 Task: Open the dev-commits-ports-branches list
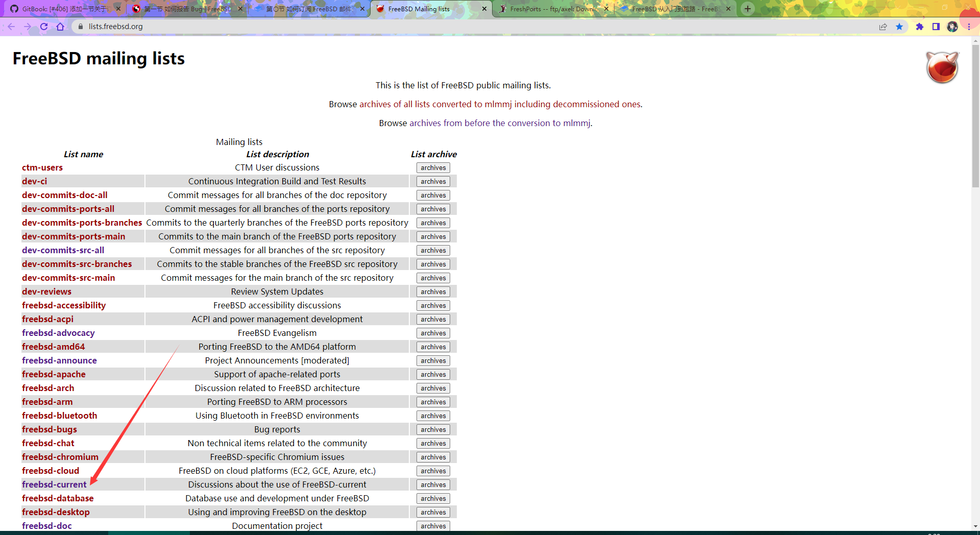click(82, 223)
